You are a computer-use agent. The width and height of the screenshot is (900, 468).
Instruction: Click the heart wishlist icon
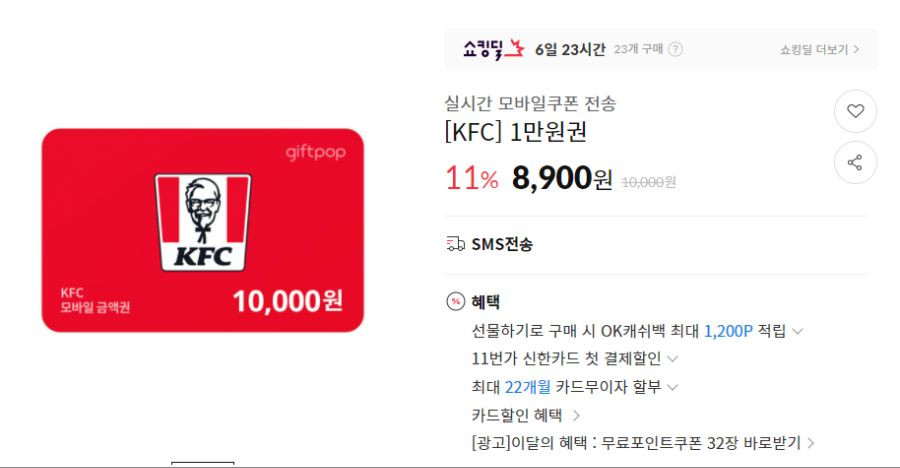(x=855, y=111)
